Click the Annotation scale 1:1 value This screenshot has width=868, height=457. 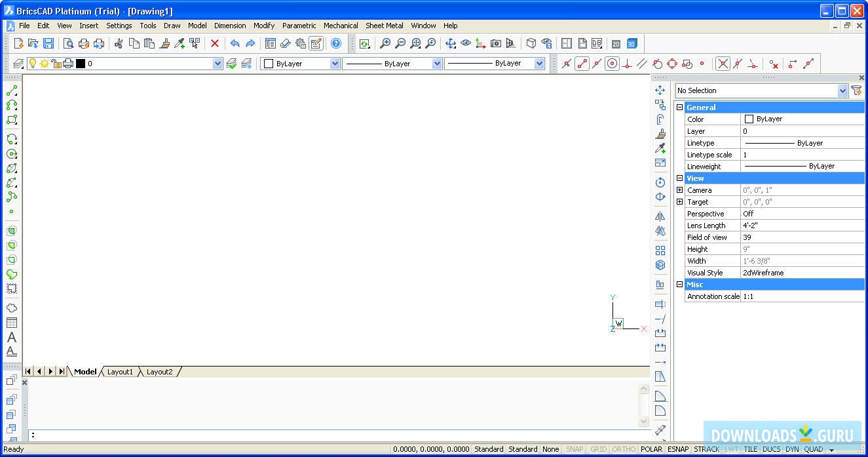803,296
